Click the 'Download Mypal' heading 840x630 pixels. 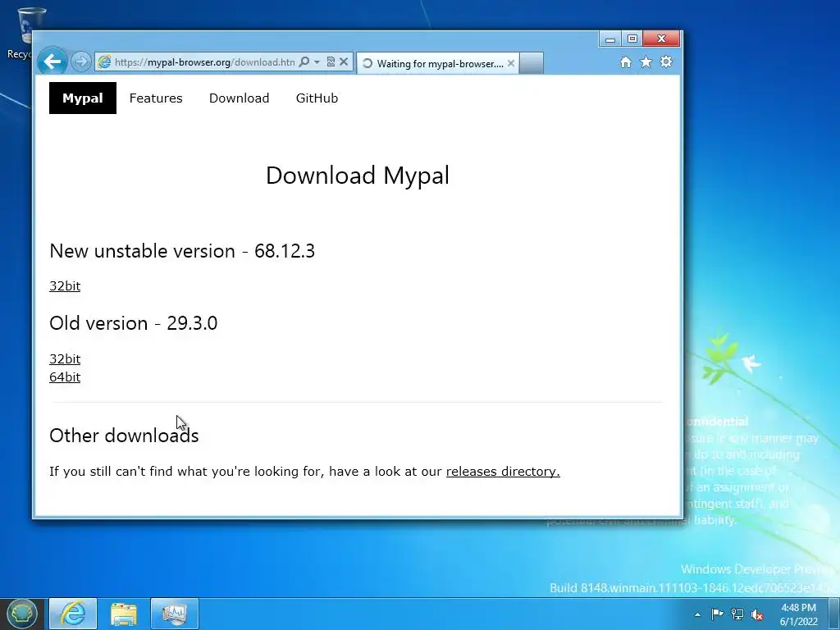tap(358, 176)
